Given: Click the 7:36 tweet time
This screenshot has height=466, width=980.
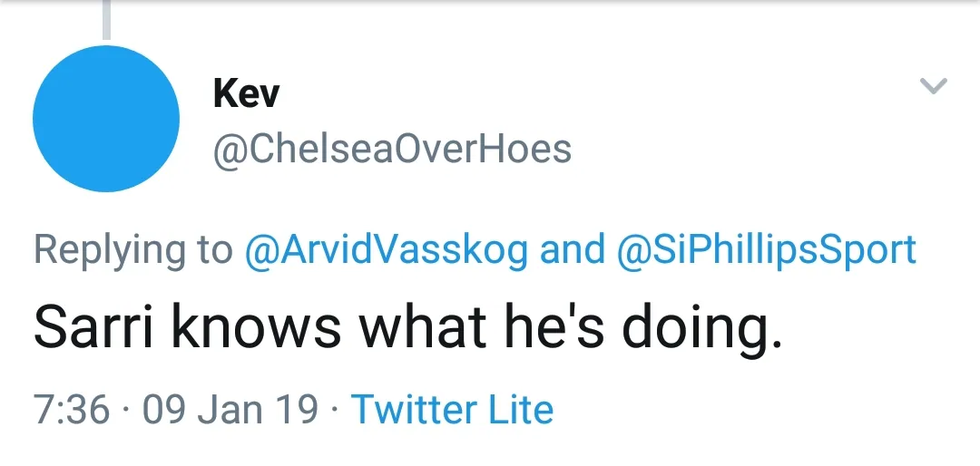Looking at the screenshot, I should 72,410.
